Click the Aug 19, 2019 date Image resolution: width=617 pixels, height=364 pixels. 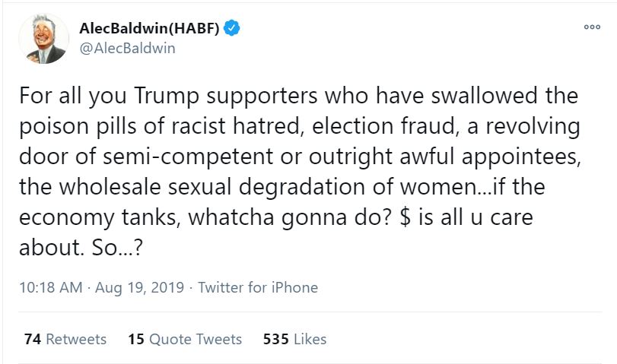click(x=142, y=288)
